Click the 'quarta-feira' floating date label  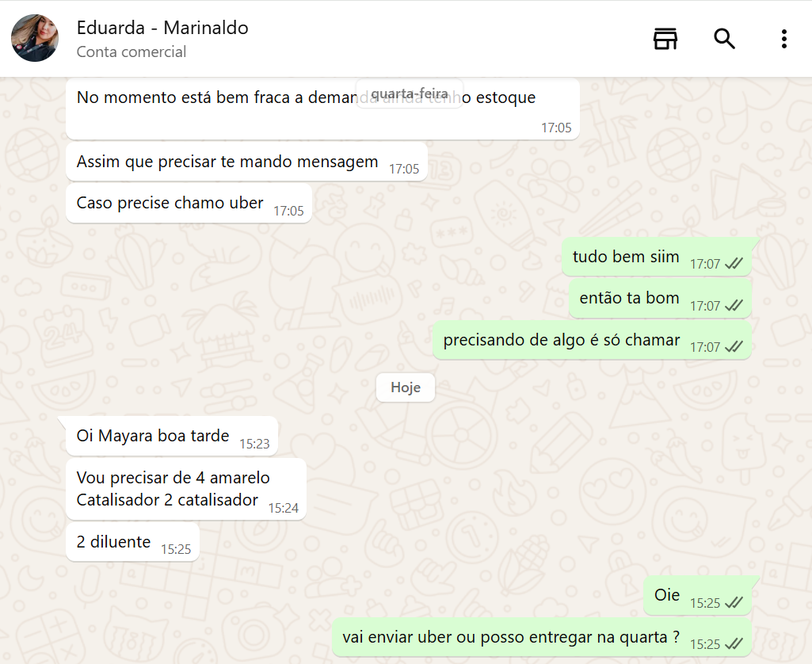[410, 93]
